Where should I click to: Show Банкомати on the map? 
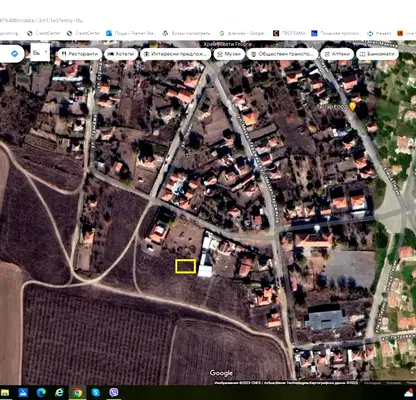(377, 54)
